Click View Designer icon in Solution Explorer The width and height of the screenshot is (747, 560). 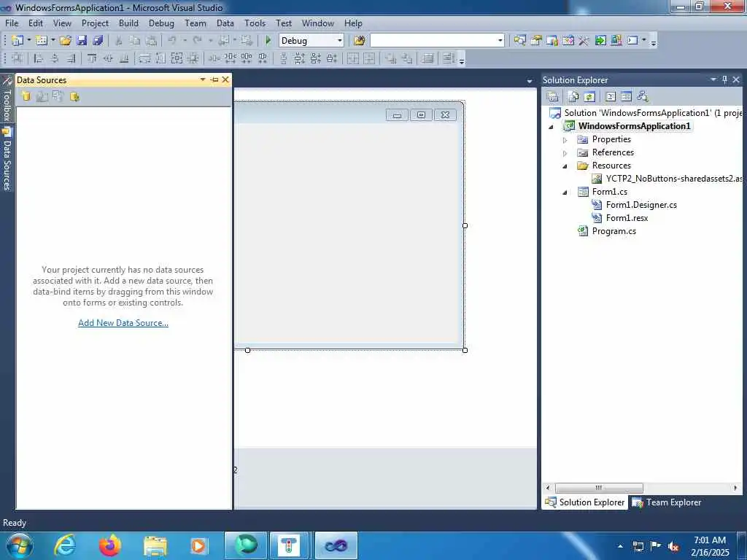click(x=627, y=97)
